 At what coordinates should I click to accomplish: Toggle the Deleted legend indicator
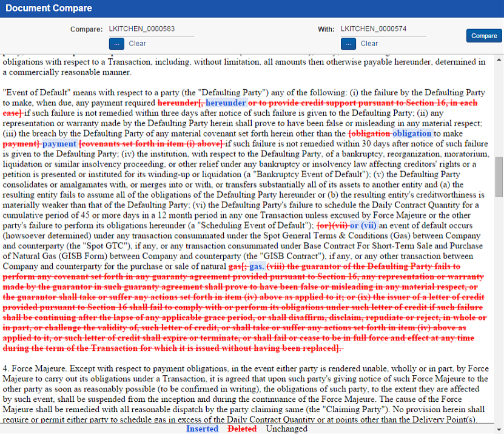(242, 429)
